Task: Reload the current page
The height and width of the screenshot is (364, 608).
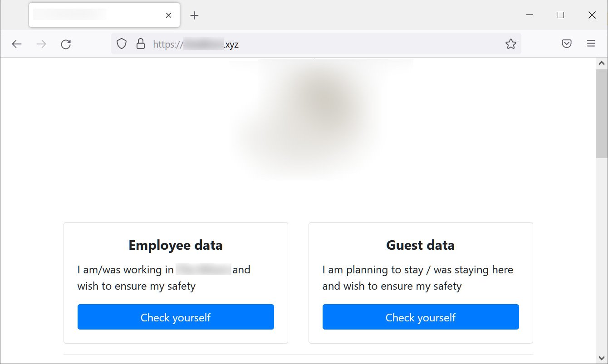Action: 66,44
